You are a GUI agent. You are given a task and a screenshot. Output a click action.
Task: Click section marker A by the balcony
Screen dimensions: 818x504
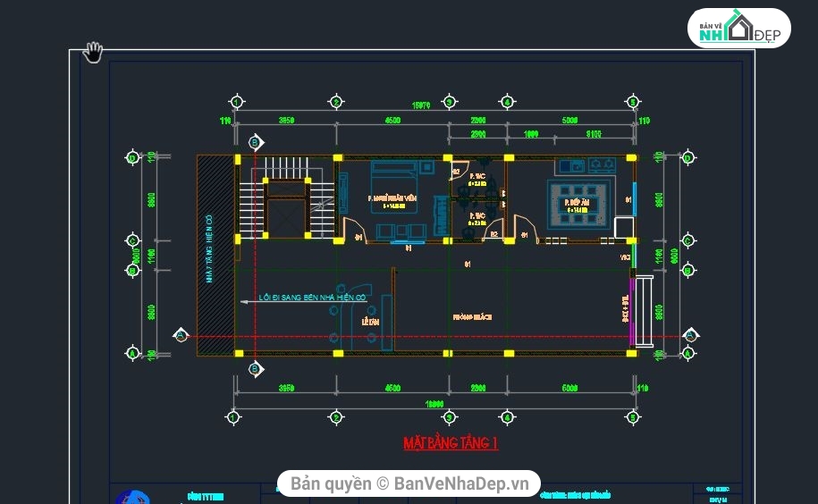point(691,334)
